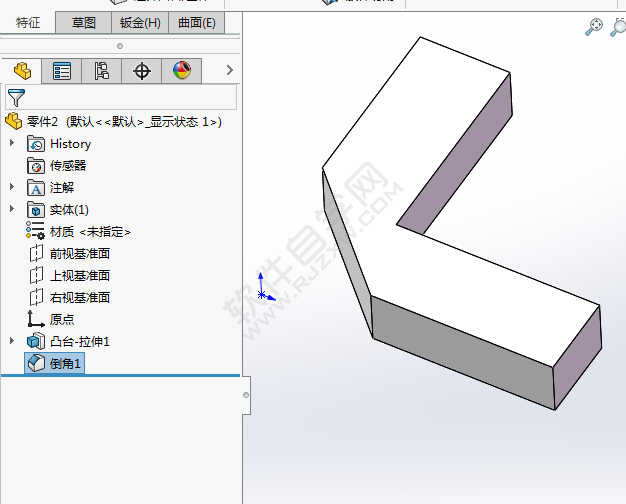626x504 pixels.
Task: Switch to the 曲面(E) tab
Action: (197, 22)
